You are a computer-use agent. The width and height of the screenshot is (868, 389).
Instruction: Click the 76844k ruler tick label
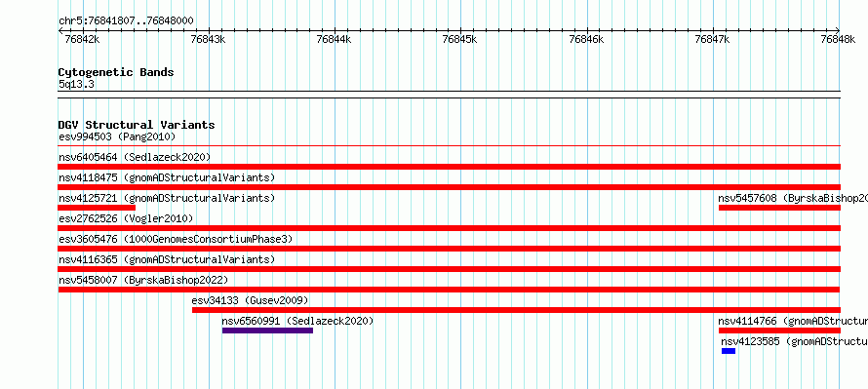335,39
